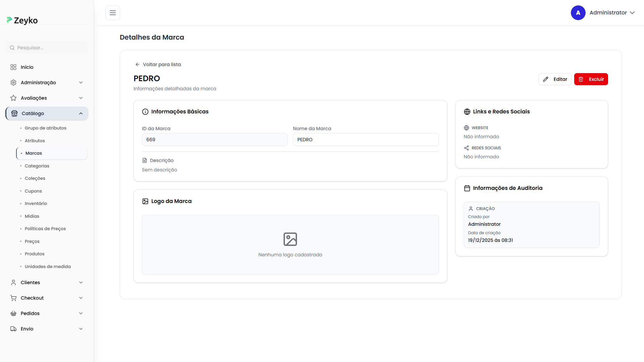Click the hamburger menu toggle icon
Image resolution: width=644 pixels, height=362 pixels.
(x=113, y=13)
